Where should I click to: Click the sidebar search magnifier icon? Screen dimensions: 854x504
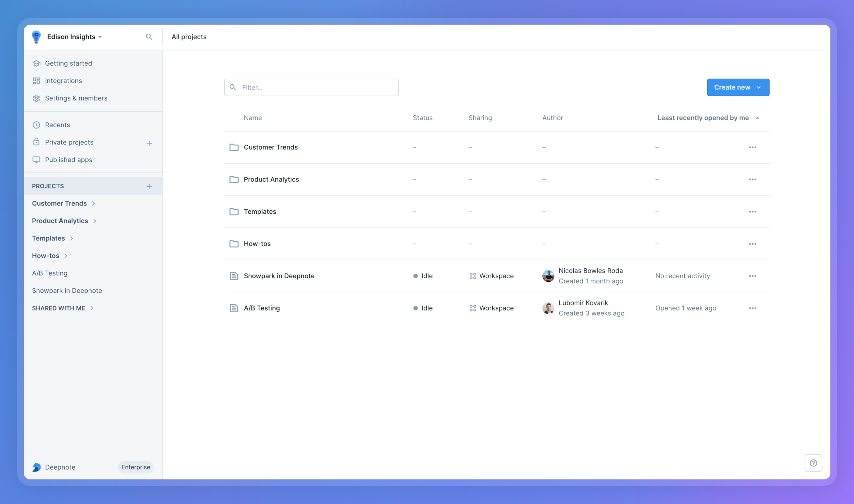[x=149, y=37]
